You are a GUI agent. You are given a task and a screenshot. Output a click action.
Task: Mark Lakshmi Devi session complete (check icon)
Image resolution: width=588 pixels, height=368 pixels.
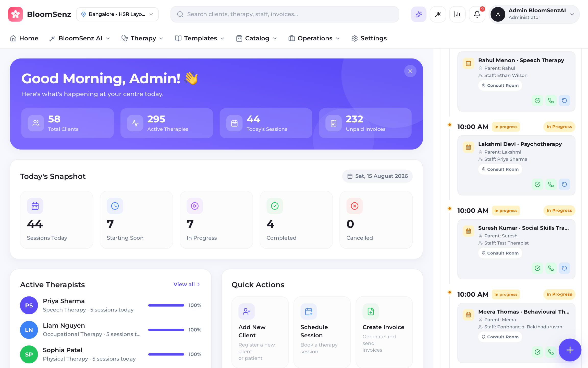537,184
